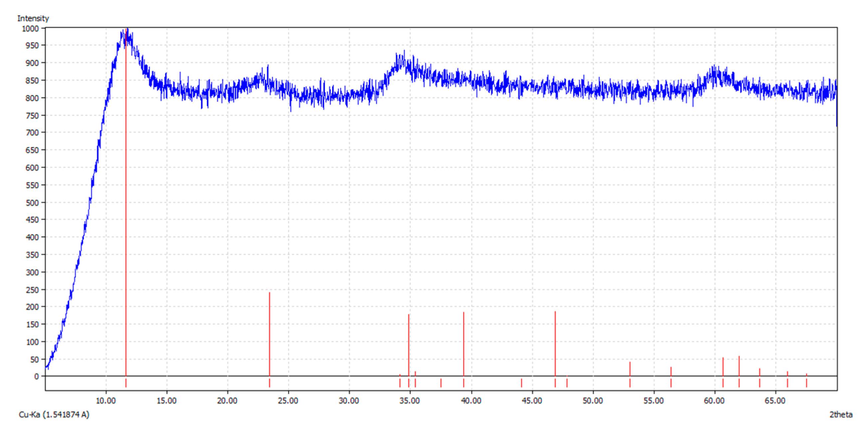Click the red tick marker near 44 below axis
868x432 pixels.
521,383
